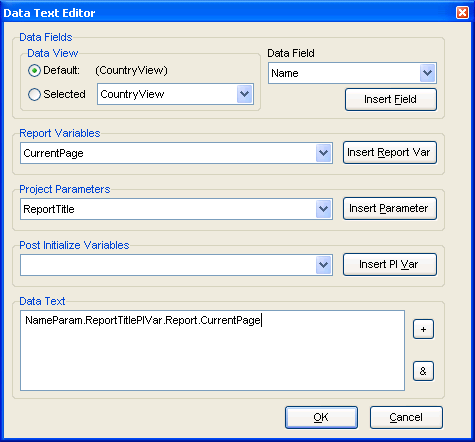The height and width of the screenshot is (442, 475).
Task: Open the Project Parameters dropdown arrow
Action: pos(323,209)
